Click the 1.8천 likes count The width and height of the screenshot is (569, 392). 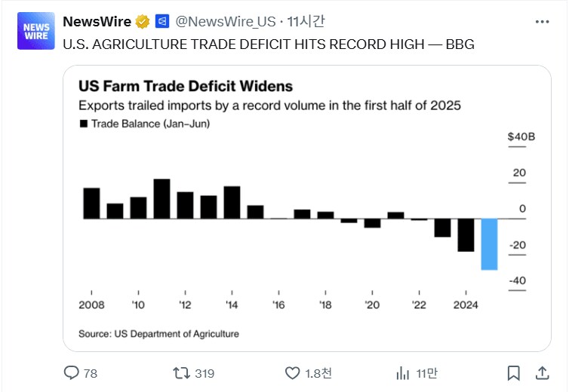pos(318,373)
